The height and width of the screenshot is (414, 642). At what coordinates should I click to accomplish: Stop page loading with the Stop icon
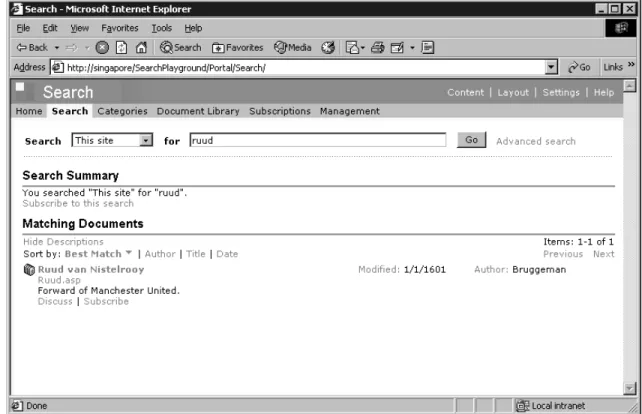[102, 48]
